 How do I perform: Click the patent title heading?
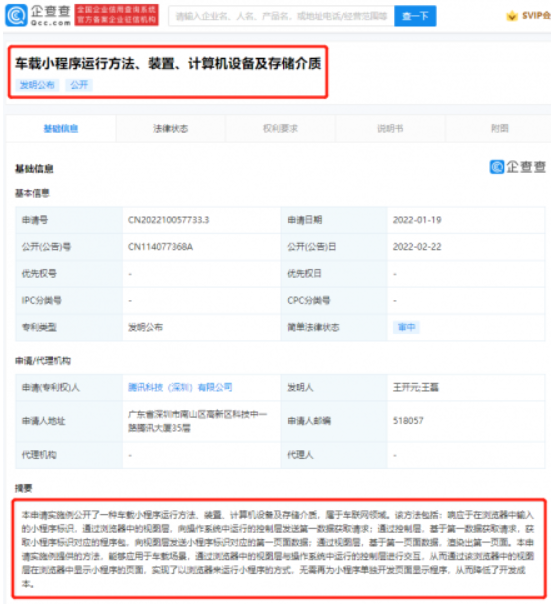click(x=168, y=64)
